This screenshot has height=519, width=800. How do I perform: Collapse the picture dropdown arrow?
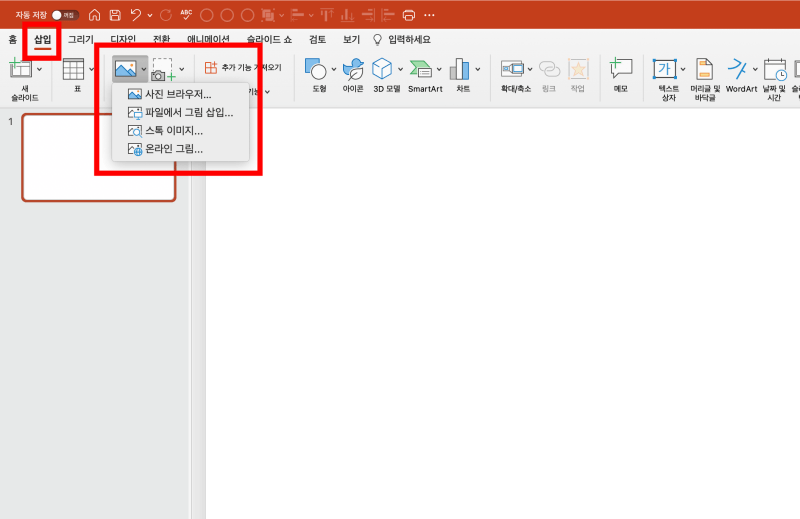point(144,69)
